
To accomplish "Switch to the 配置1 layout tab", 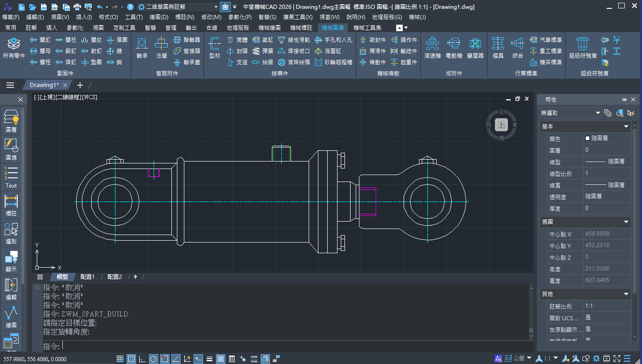I will point(88,276).
